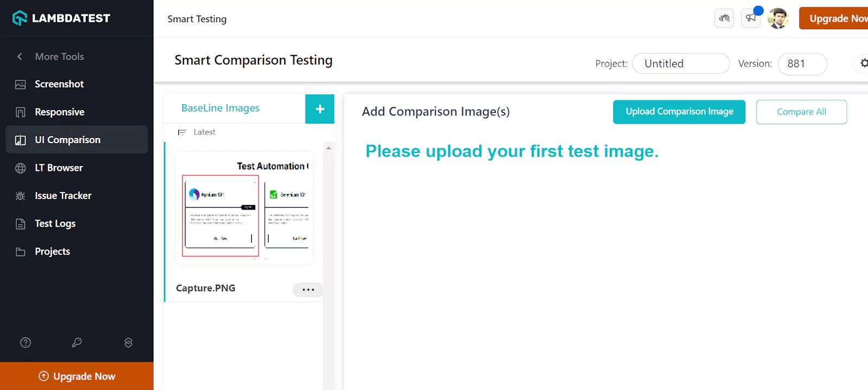Open LT Browser from sidebar
This screenshot has width=868, height=390.
[x=59, y=168]
